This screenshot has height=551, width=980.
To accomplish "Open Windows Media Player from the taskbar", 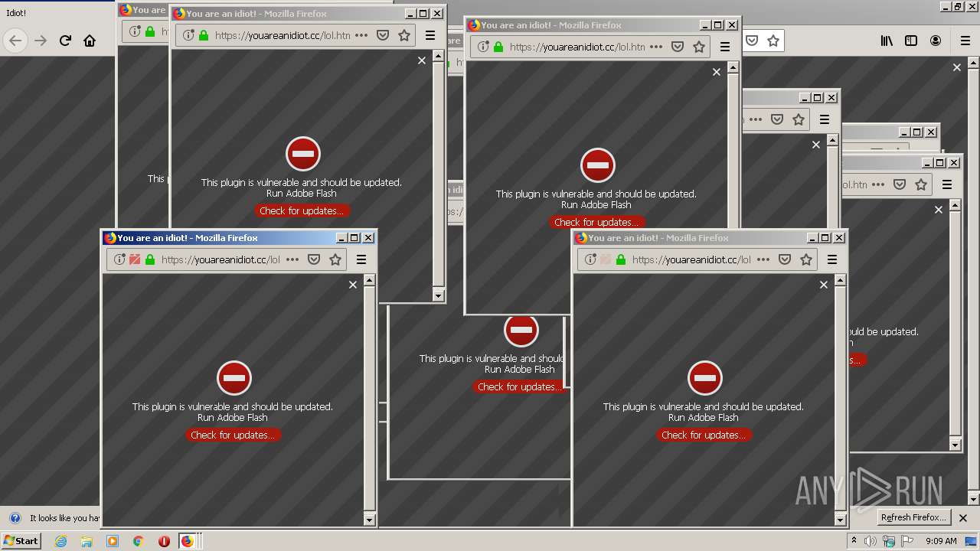I will pos(113,541).
